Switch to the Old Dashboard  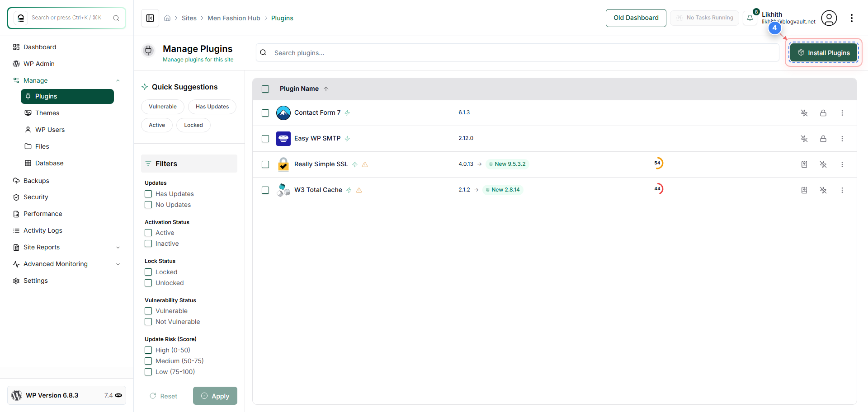pyautogui.click(x=636, y=18)
